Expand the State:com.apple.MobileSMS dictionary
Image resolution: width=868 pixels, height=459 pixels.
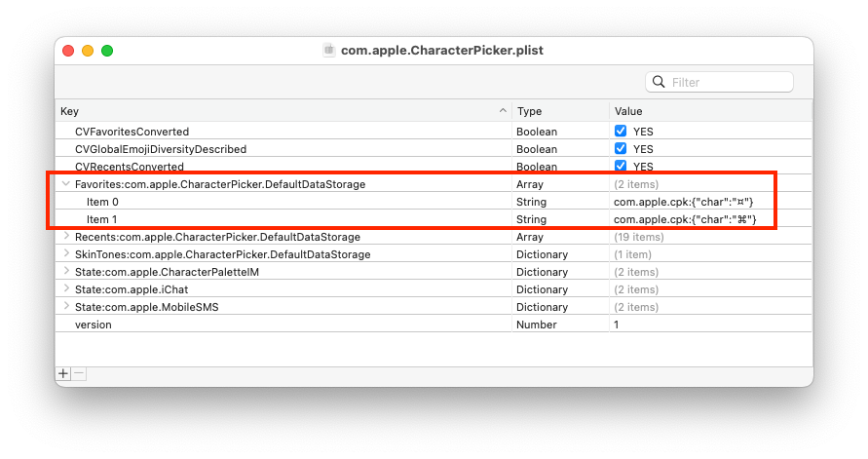pyautogui.click(x=66, y=307)
